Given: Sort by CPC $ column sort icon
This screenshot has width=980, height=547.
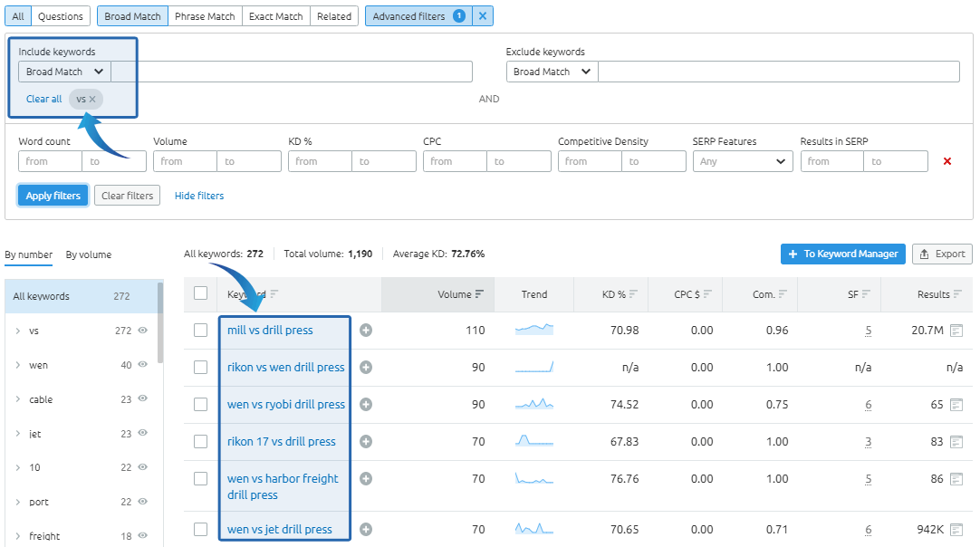Looking at the screenshot, I should point(707,293).
